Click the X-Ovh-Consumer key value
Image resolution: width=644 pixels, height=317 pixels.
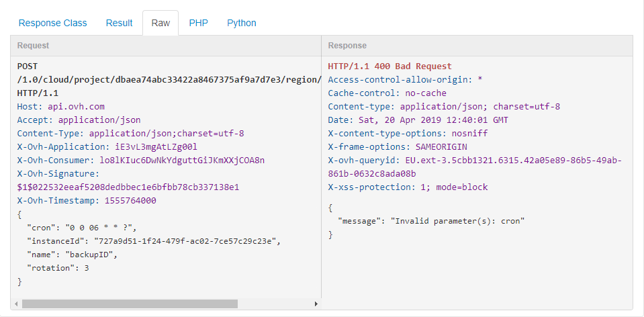click(x=182, y=161)
